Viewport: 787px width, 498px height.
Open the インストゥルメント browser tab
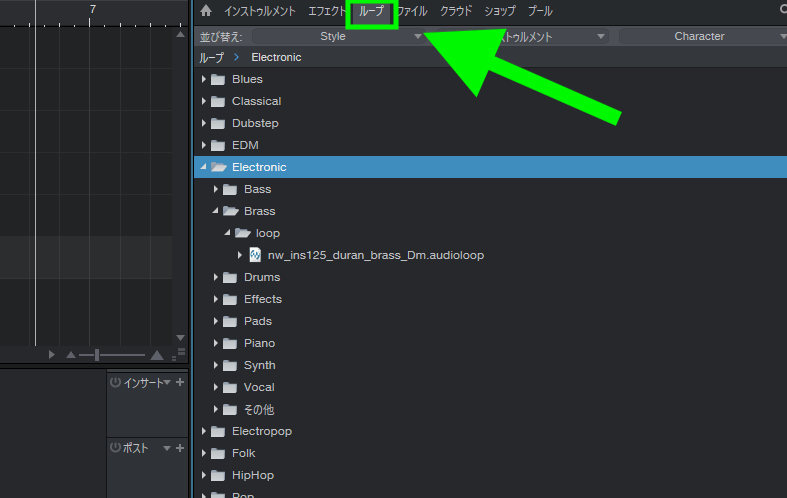[x=259, y=11]
